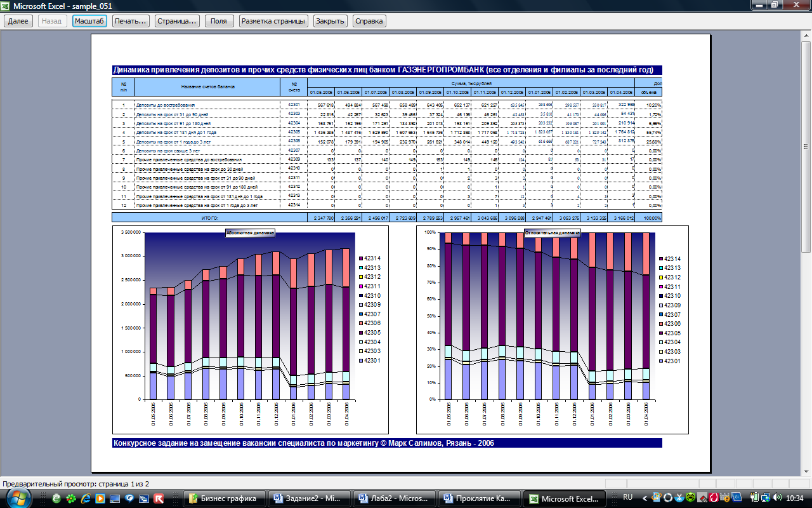
Task: Click Microsoft Excel taskbar item
Action: coord(566,498)
